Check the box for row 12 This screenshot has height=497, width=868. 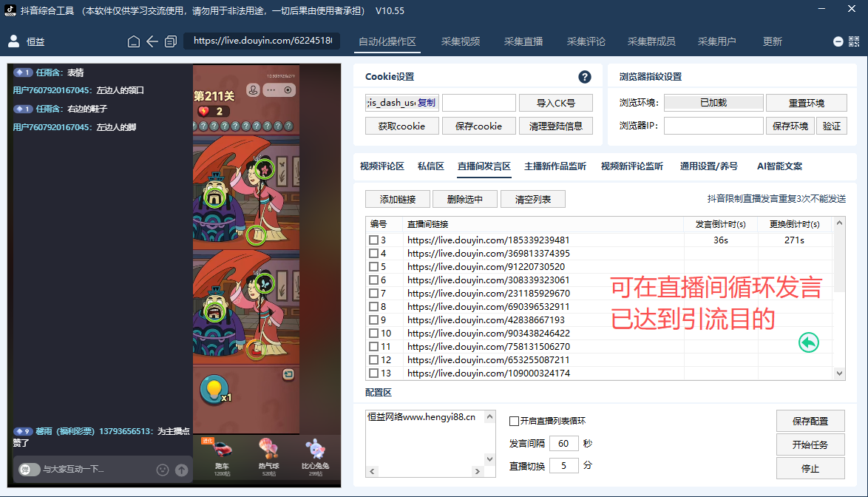[373, 359]
